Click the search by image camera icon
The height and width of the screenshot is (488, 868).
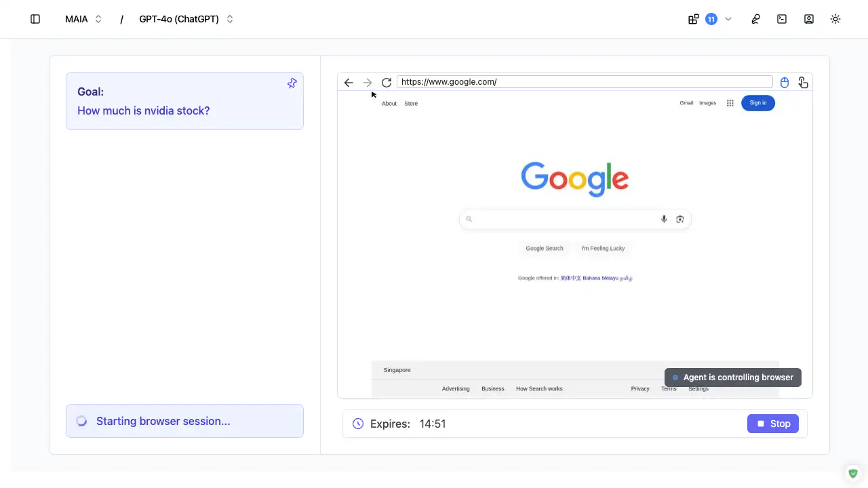tap(680, 219)
